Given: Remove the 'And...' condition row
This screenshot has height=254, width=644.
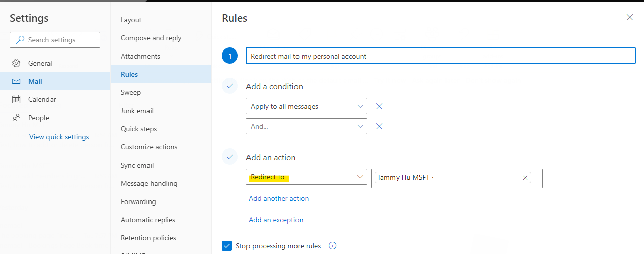Looking at the screenshot, I should tap(379, 126).
